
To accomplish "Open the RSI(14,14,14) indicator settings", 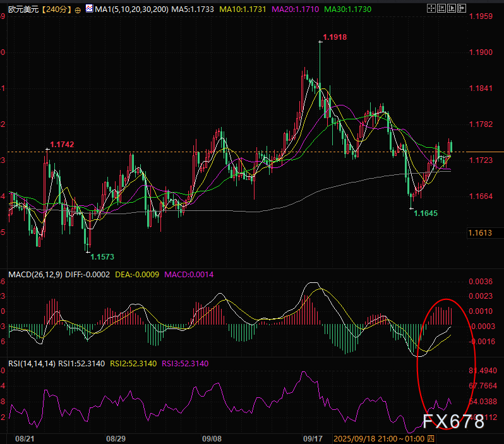I will 32,363.
